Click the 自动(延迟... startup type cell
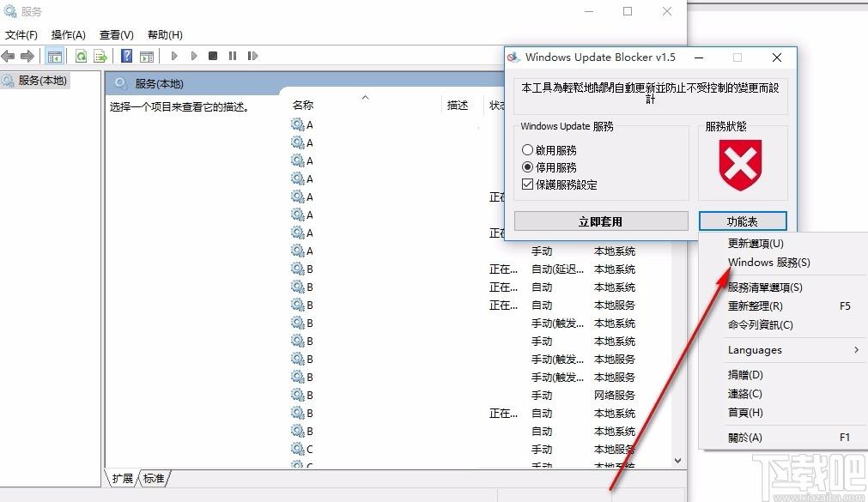 (x=557, y=269)
